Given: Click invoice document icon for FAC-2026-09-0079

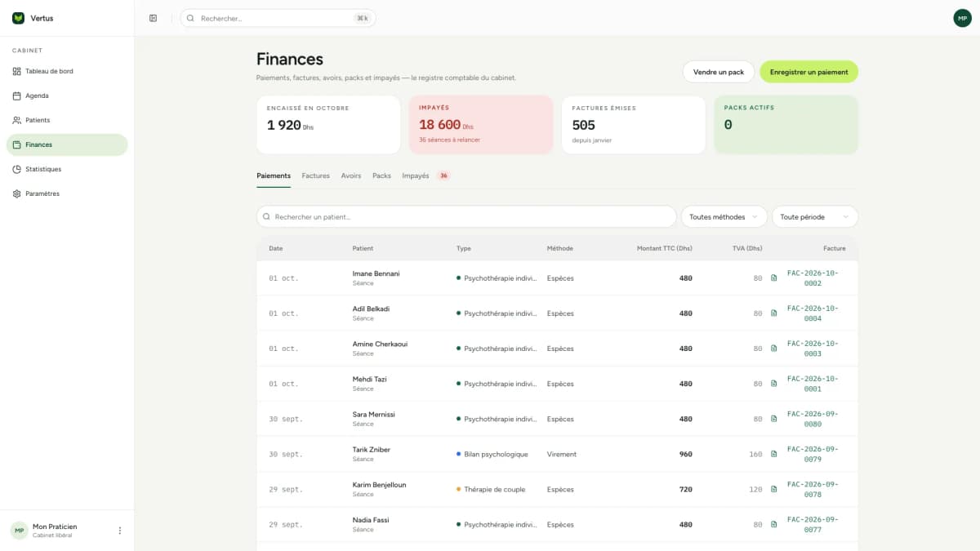Looking at the screenshot, I should (774, 454).
